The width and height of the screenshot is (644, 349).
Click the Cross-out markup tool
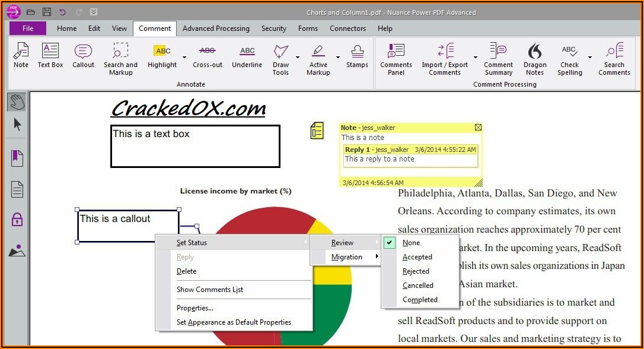(208, 58)
